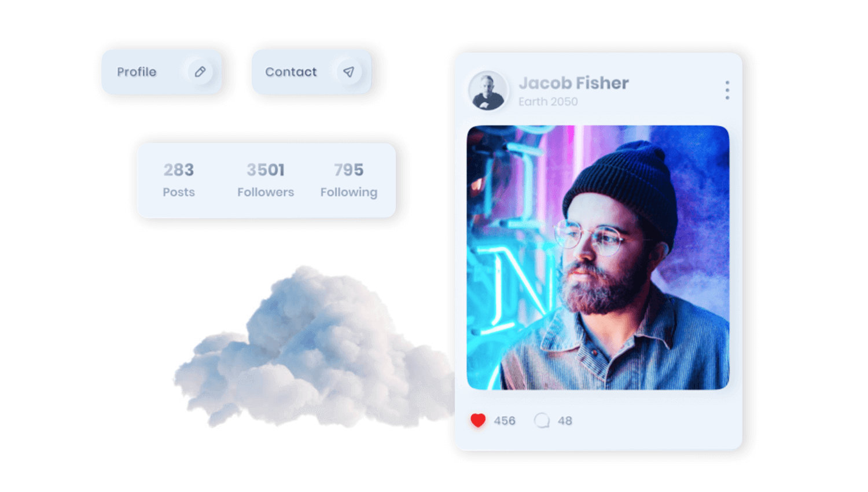Open the neon portrait post photo
The image size is (868, 492).
[598, 258]
